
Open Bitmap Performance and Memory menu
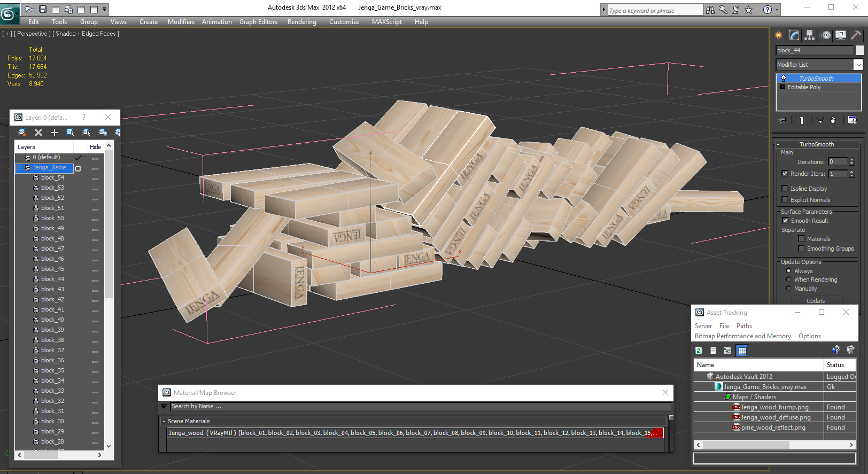pos(743,336)
